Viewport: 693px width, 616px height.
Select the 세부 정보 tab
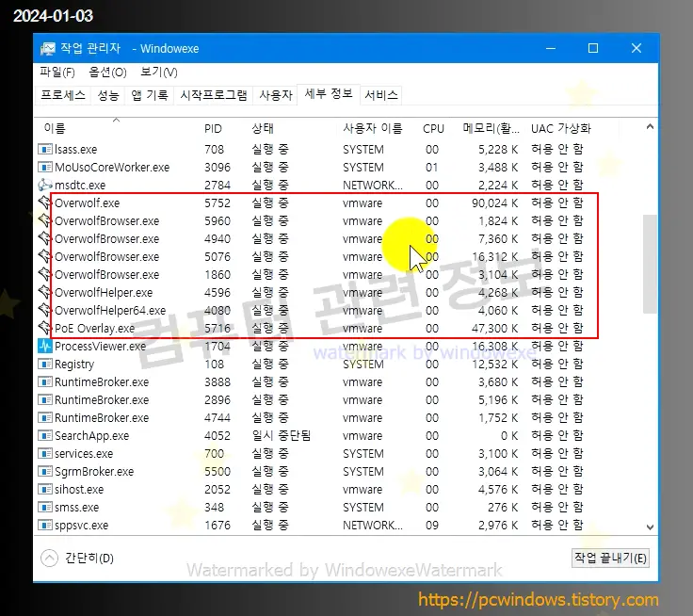329,94
